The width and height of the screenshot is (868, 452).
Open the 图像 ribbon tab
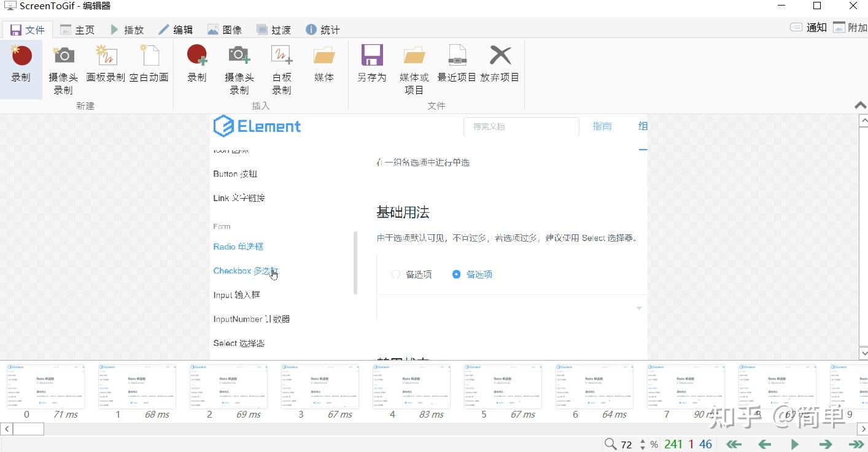(225, 29)
